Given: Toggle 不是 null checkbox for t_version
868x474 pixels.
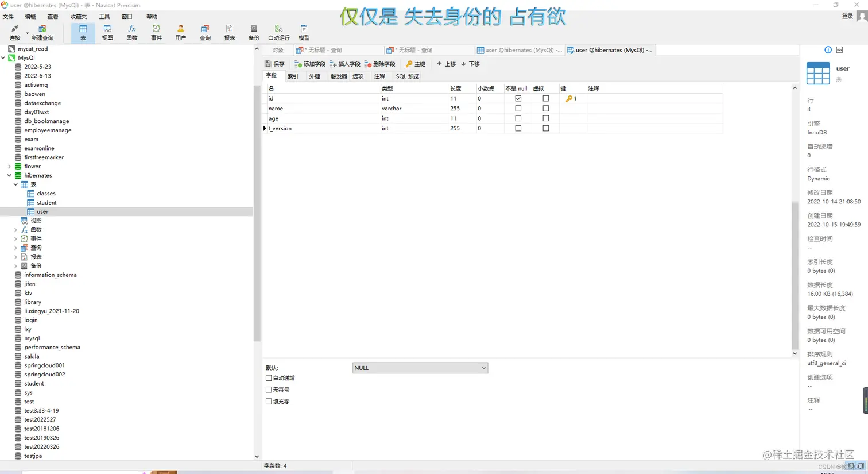Looking at the screenshot, I should [x=518, y=128].
